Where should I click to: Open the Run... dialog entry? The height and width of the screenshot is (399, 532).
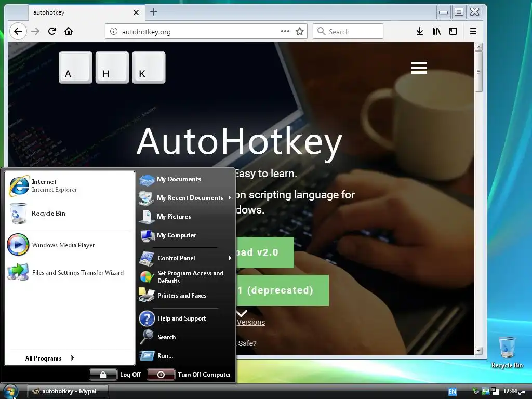click(186, 355)
